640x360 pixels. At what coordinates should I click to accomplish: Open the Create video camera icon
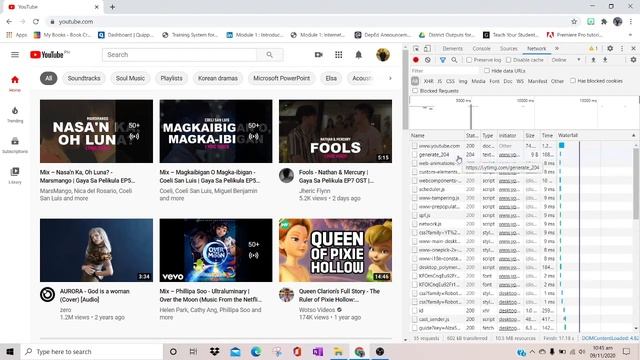pos(318,54)
